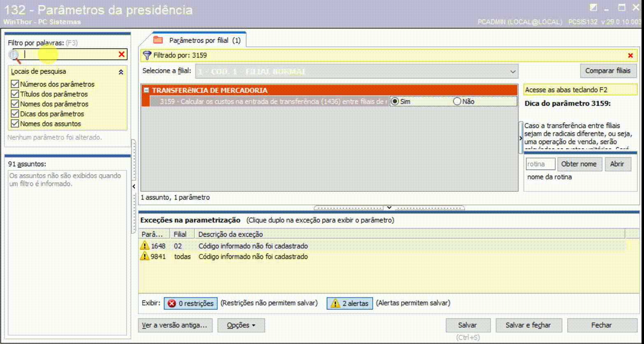Image resolution: width=644 pixels, height=344 pixels.
Task: Select the Não radio for parameter 3159
Action: click(457, 101)
